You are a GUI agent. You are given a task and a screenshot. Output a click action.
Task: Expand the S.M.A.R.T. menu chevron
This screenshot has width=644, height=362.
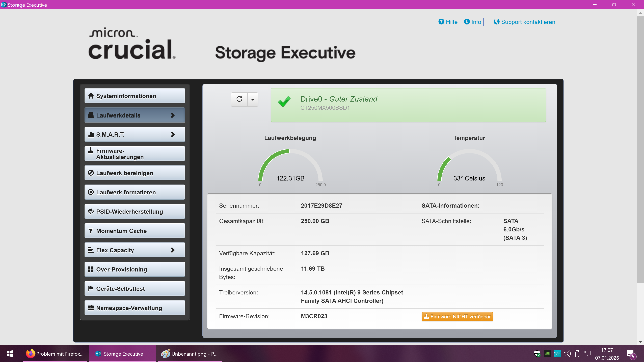tap(173, 134)
